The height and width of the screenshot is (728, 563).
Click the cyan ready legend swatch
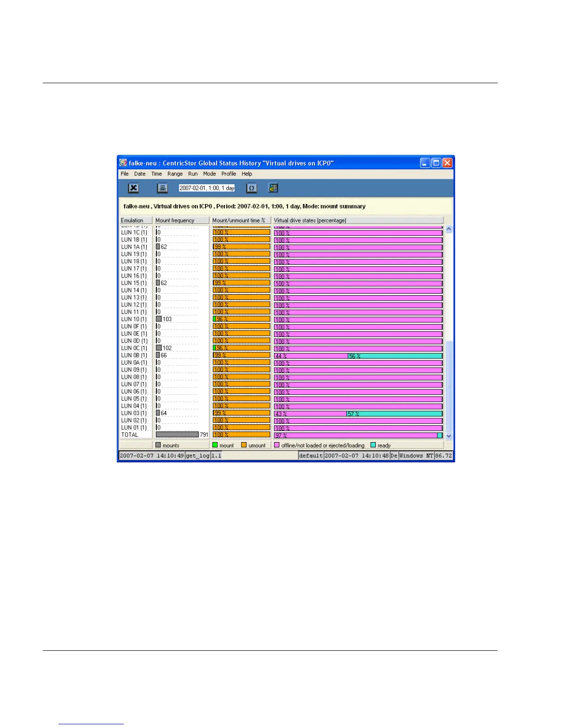373,445
